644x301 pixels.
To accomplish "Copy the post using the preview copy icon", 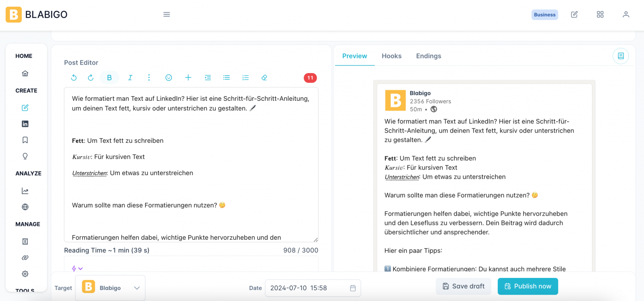I will [x=621, y=56].
